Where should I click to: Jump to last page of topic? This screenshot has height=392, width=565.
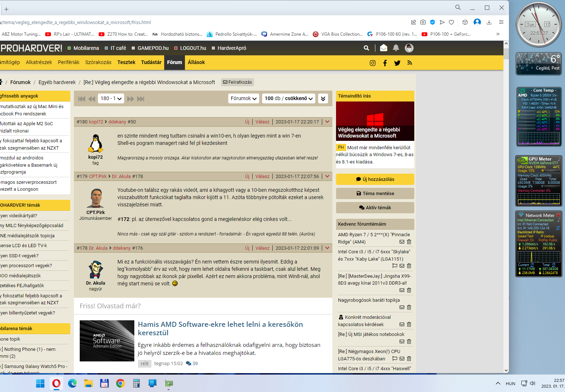point(141,99)
